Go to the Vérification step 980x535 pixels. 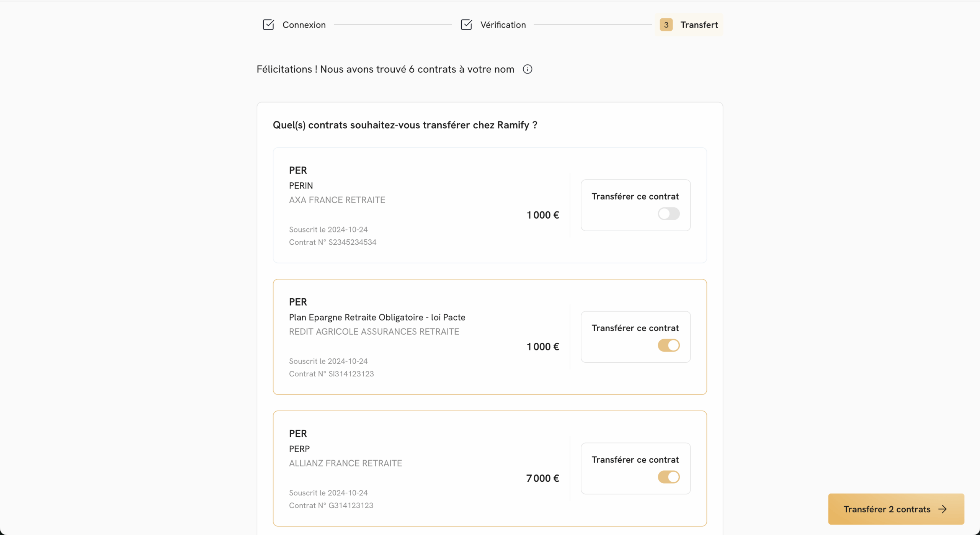503,25
